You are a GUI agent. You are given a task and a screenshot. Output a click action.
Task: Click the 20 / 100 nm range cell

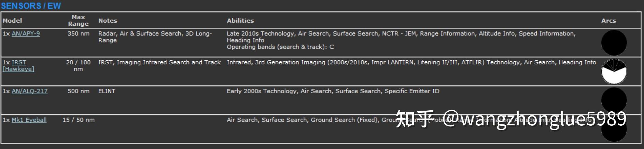coord(78,65)
